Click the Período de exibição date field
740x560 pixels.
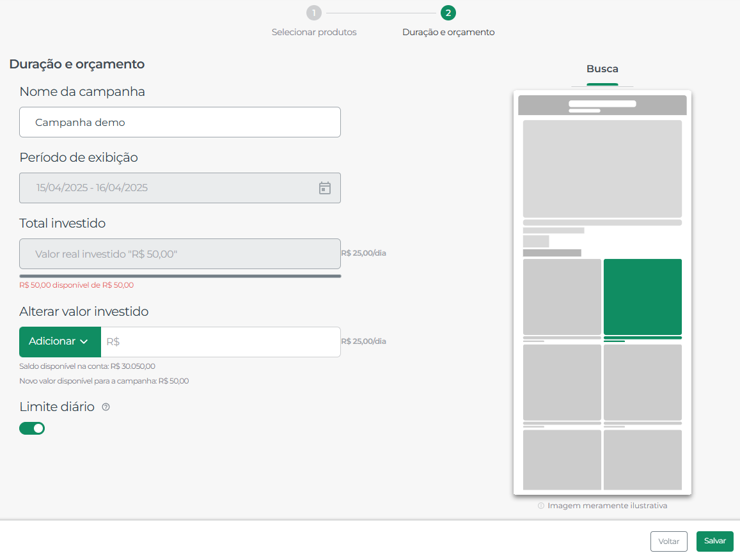click(180, 188)
